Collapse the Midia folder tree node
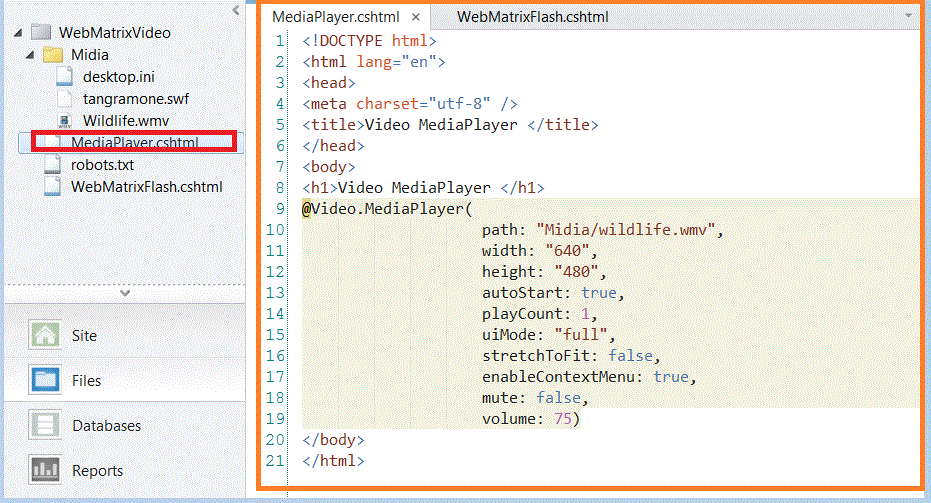Screen dimensions: 931x503 [x=30, y=55]
